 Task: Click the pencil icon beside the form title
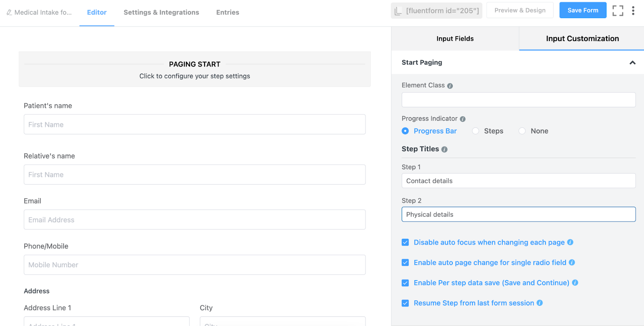click(x=9, y=12)
